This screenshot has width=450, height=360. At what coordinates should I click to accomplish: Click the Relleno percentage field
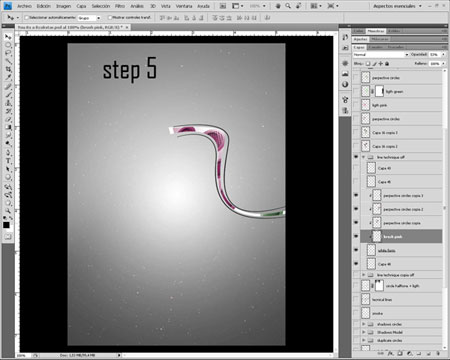[434, 63]
